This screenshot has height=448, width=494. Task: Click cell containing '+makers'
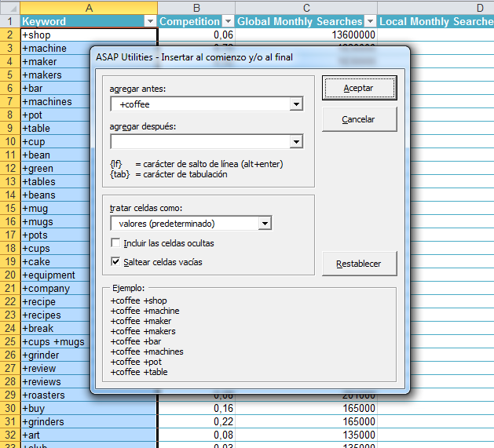56,75
